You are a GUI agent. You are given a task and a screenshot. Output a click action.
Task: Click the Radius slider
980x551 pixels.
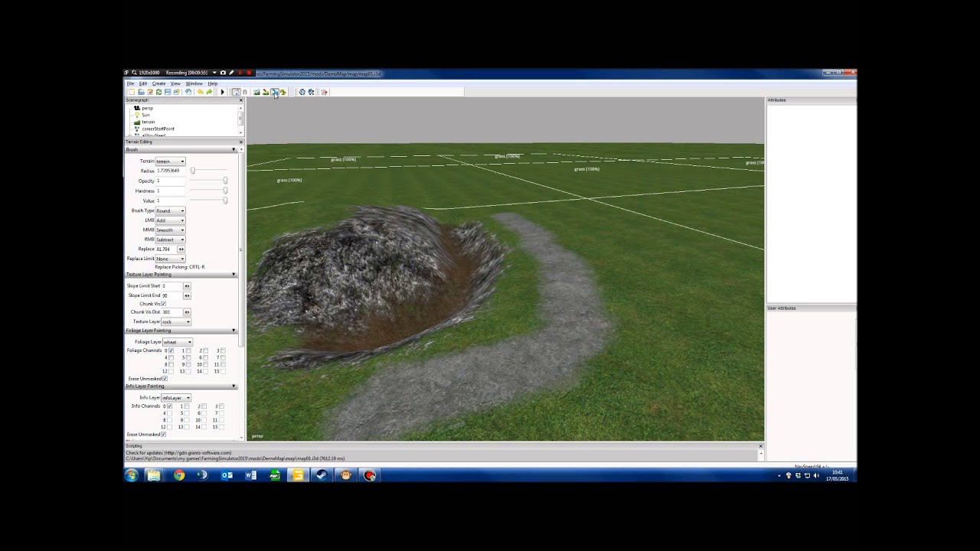click(209, 171)
